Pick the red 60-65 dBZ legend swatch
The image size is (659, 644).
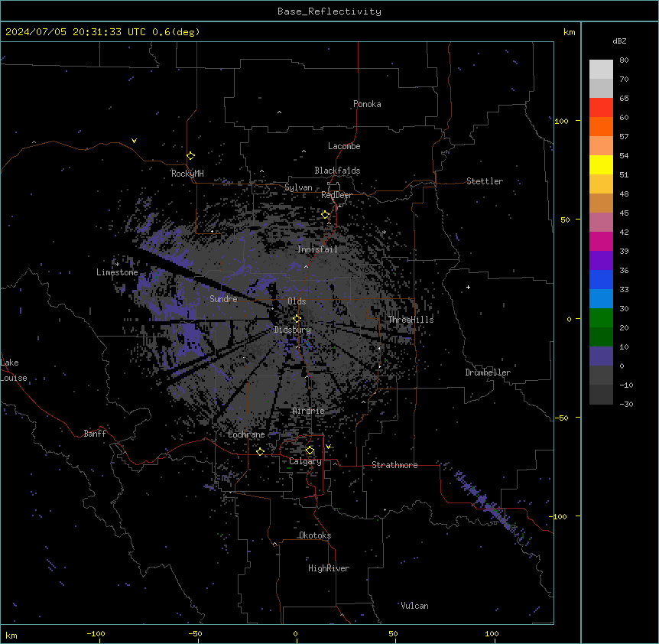pos(601,108)
